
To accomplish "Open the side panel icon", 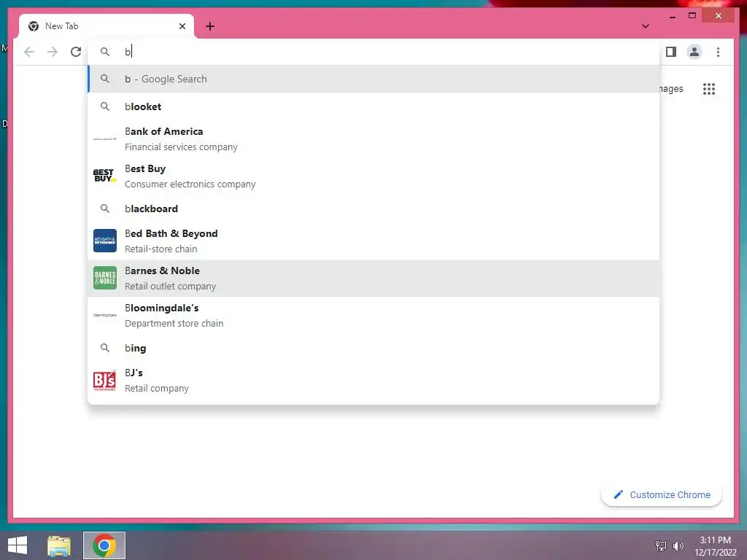I will pos(671,52).
